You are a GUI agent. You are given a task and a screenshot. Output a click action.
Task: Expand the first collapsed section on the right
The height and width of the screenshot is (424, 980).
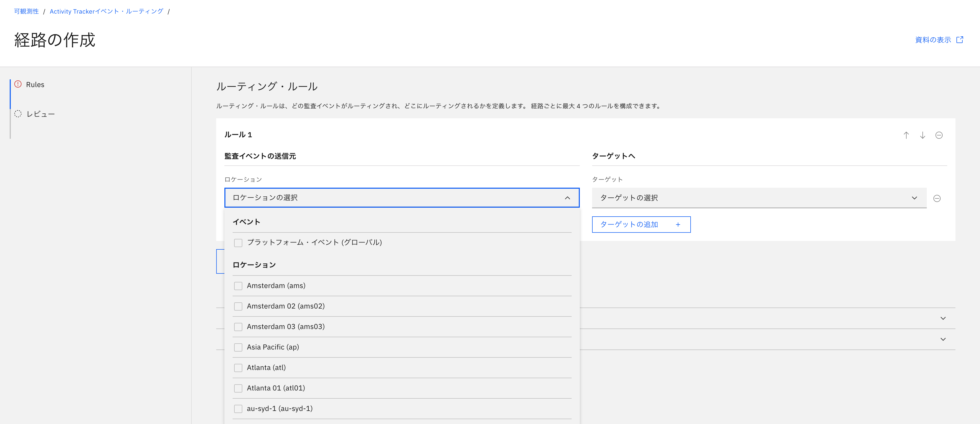pos(943,319)
